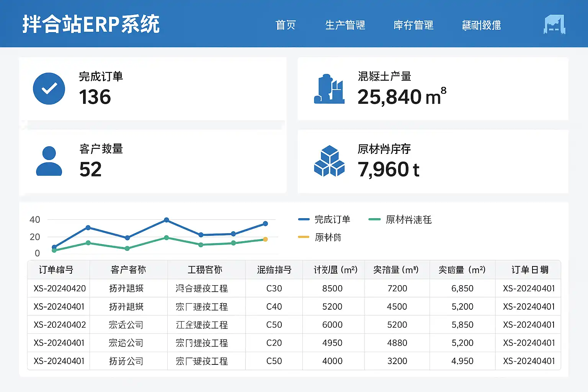Open the 首页 navigation item
The width and height of the screenshot is (588, 392).
coord(286,25)
